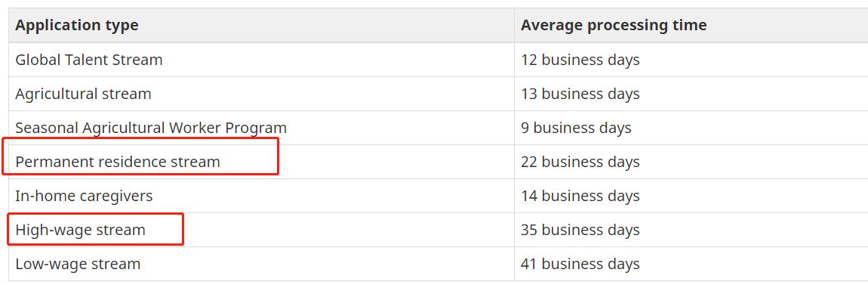The height and width of the screenshot is (285, 868).
Task: Click the word Seasonal in third row
Action: click(47, 128)
